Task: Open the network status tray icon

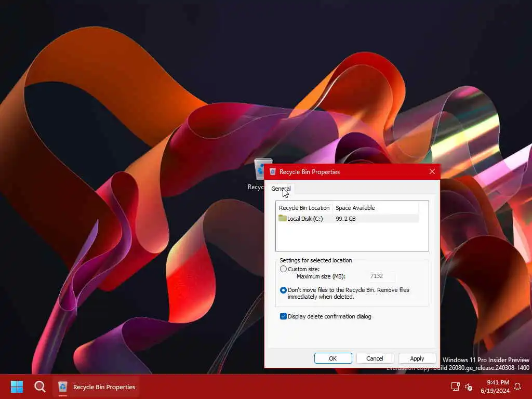Action: point(455,387)
